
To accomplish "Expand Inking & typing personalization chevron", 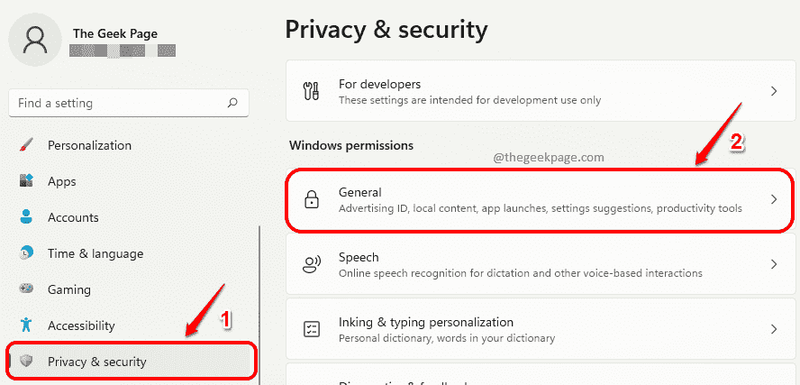I will (774, 329).
